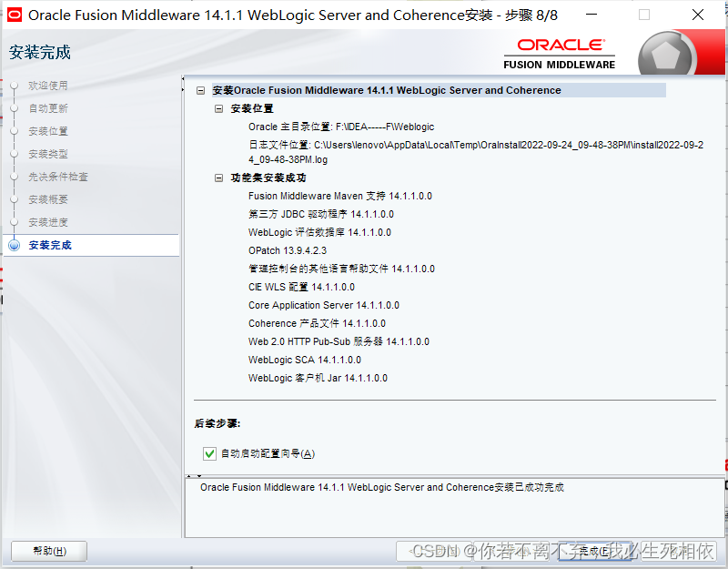Select the 欢迎使用 step in the sidebar

[48, 86]
